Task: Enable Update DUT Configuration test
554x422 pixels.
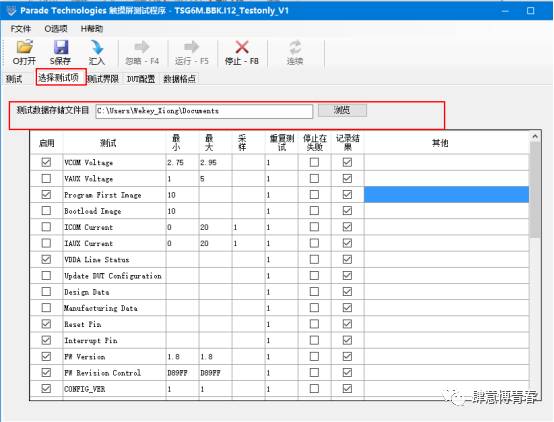Action: click(46, 276)
